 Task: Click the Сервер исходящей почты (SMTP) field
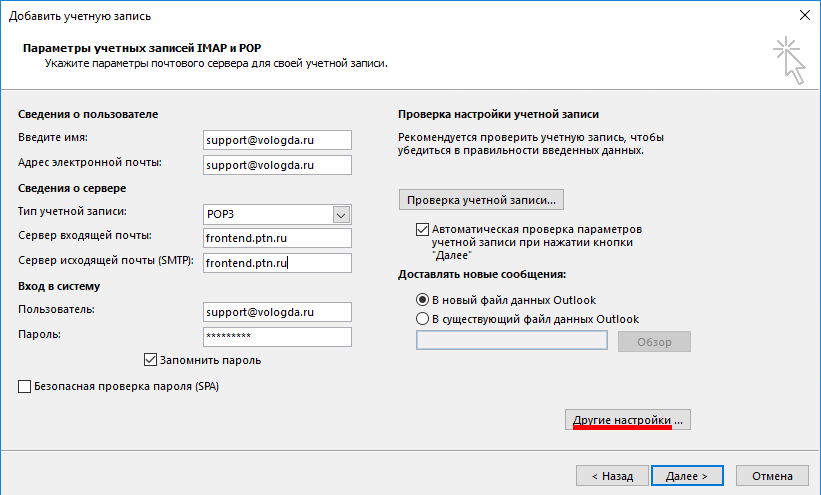point(275,263)
